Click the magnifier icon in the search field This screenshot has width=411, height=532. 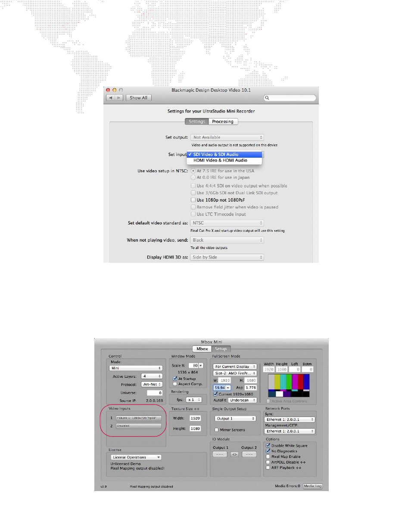click(x=267, y=98)
